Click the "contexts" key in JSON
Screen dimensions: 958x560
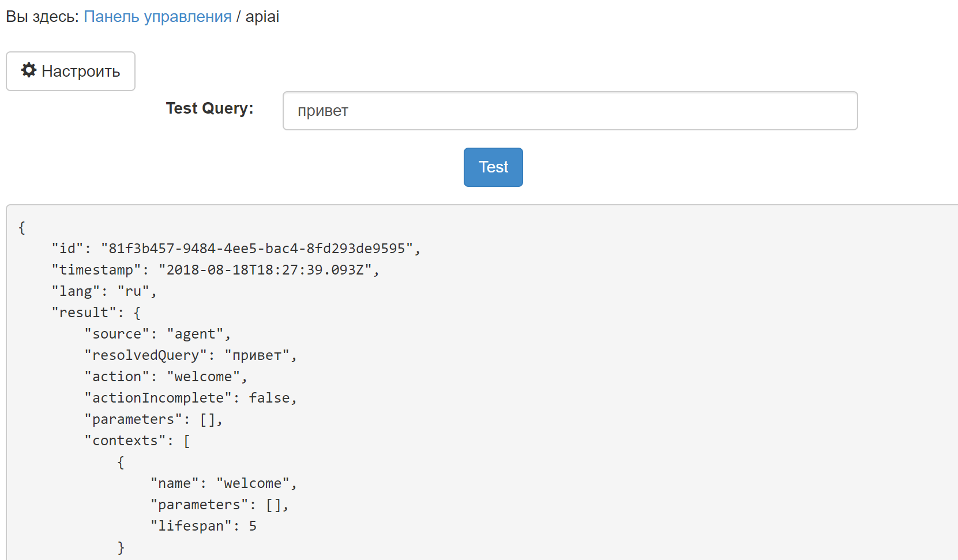click(x=125, y=441)
